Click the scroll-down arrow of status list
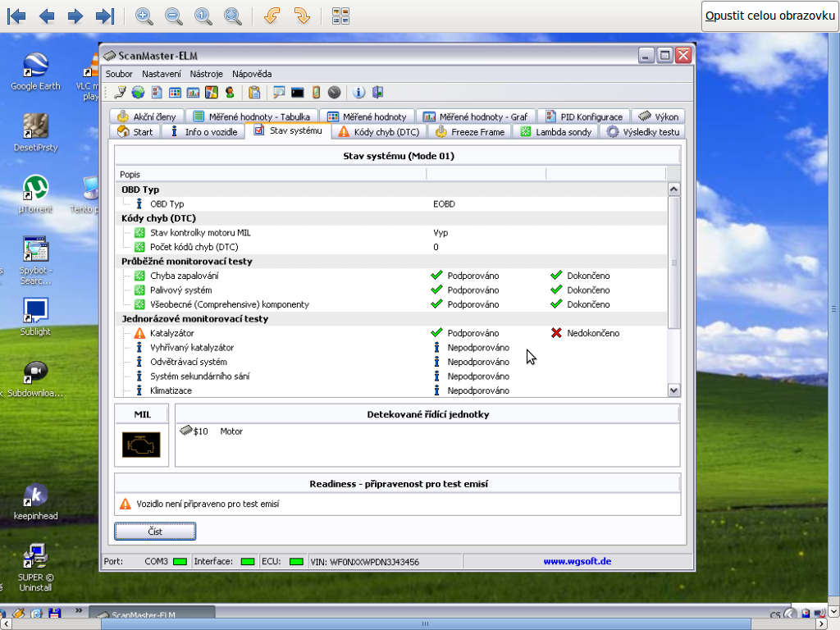840x630 pixels. click(674, 390)
